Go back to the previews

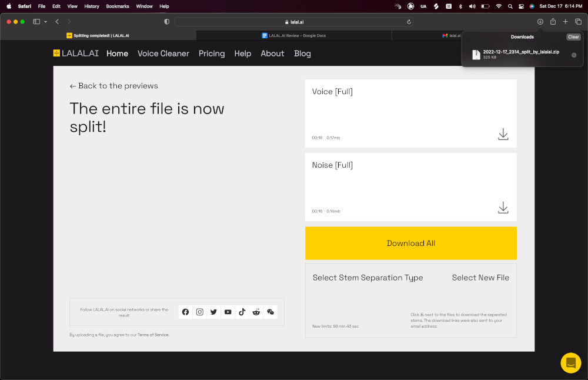tap(113, 86)
